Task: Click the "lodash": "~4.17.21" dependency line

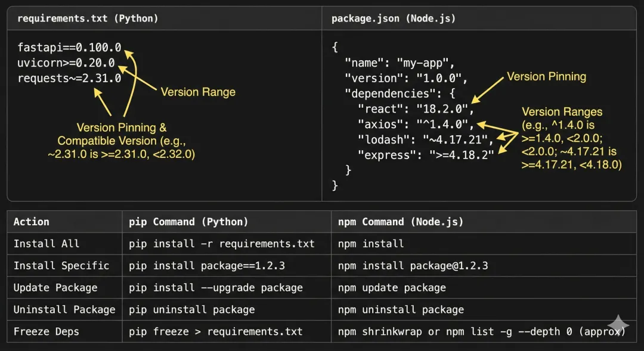Action: pyautogui.click(x=425, y=140)
